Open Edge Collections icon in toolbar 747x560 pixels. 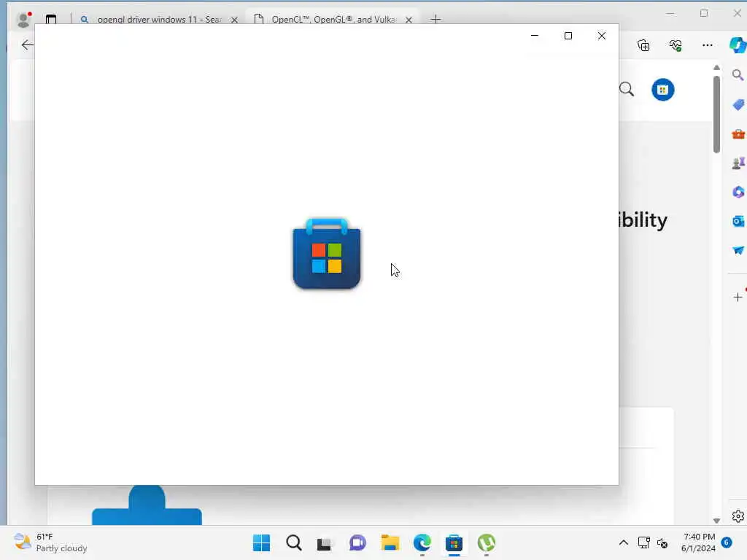[x=643, y=45]
